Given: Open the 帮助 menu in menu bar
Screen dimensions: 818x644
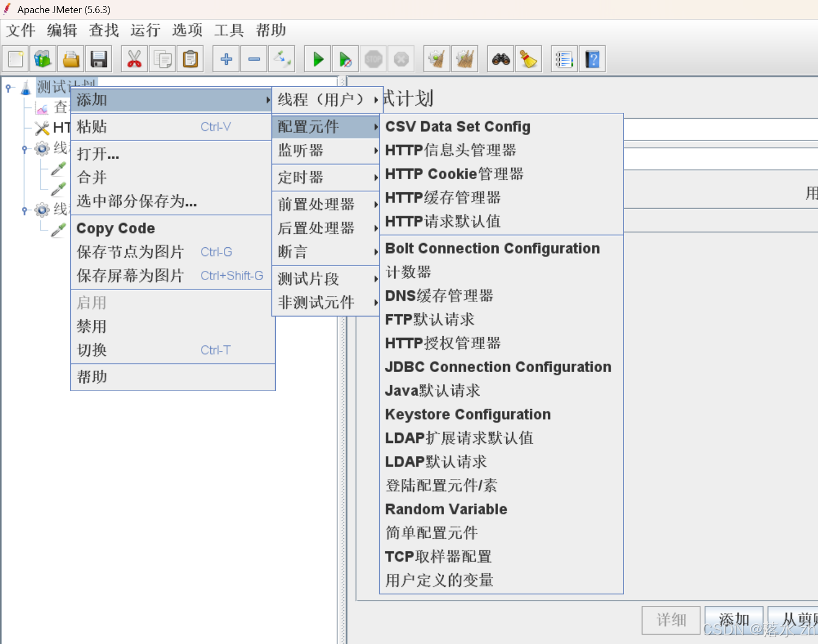Looking at the screenshot, I should (271, 30).
